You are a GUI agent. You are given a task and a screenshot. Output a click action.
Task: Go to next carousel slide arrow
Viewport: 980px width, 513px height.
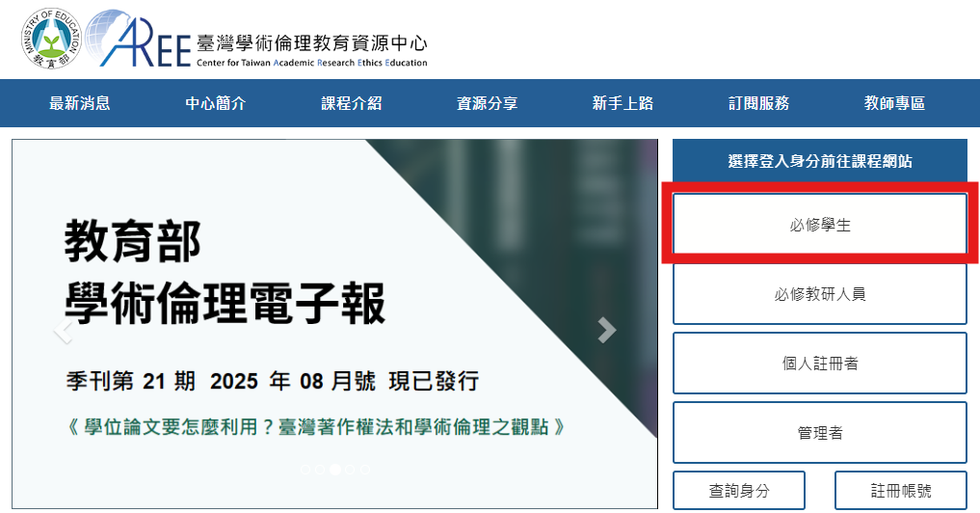coord(607,330)
